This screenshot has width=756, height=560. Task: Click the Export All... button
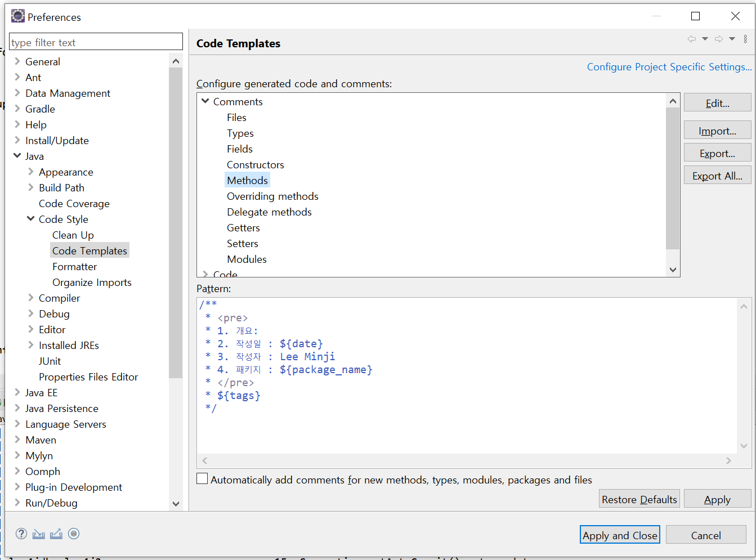tap(717, 176)
